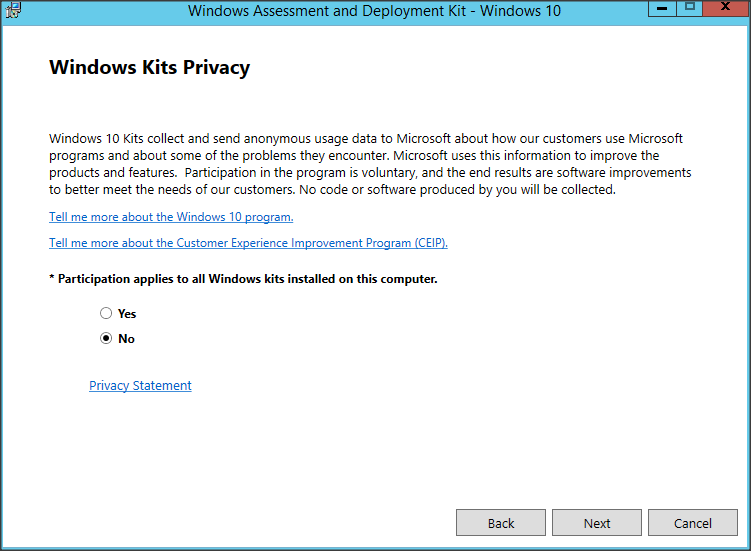Minimize the Deployment Kit setup window

[662, 8]
